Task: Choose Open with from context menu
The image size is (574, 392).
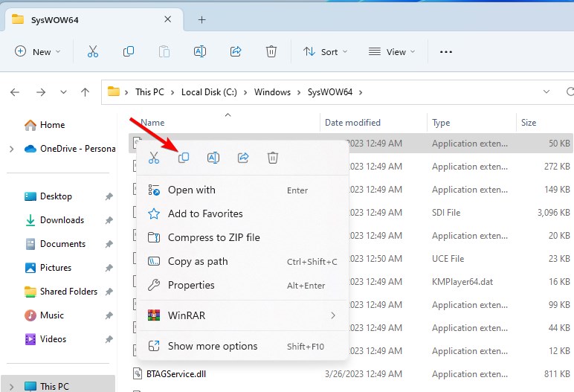Action: [x=242, y=190]
